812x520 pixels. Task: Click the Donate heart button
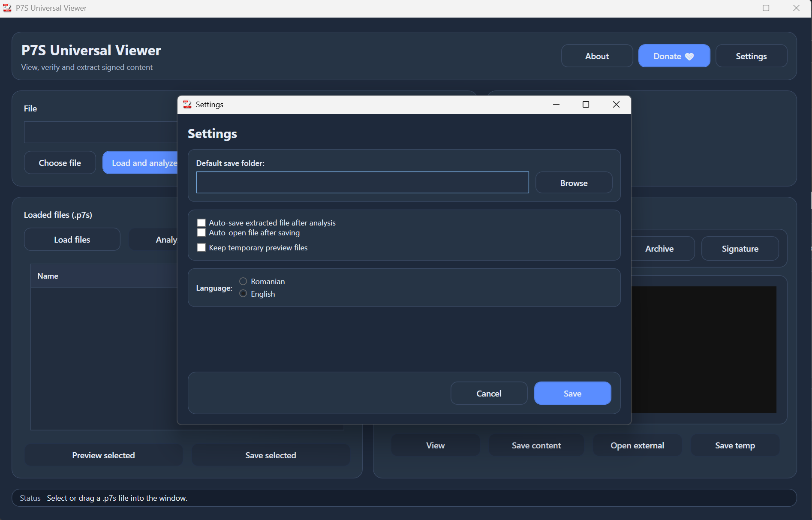674,56
